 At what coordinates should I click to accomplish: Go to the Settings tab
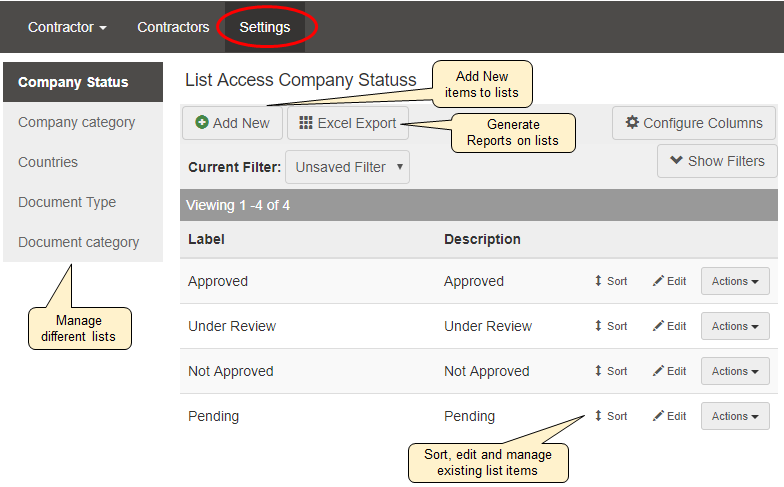tap(264, 27)
